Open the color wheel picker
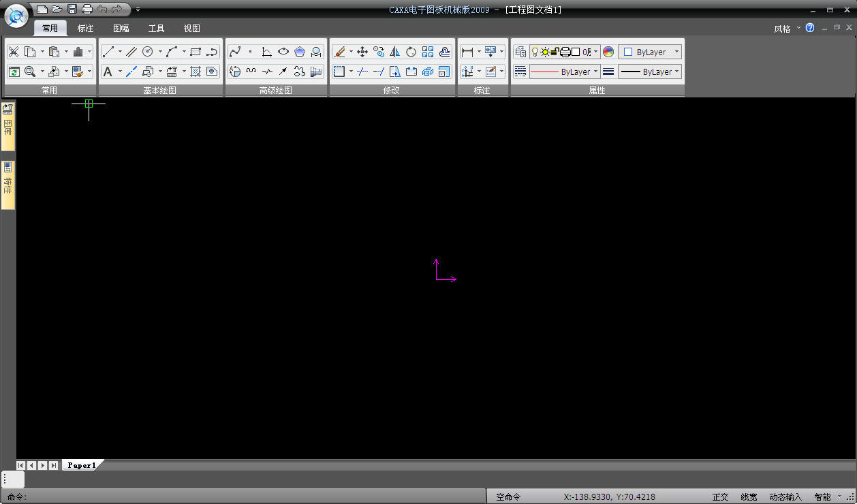This screenshot has width=857, height=504. pos(608,52)
